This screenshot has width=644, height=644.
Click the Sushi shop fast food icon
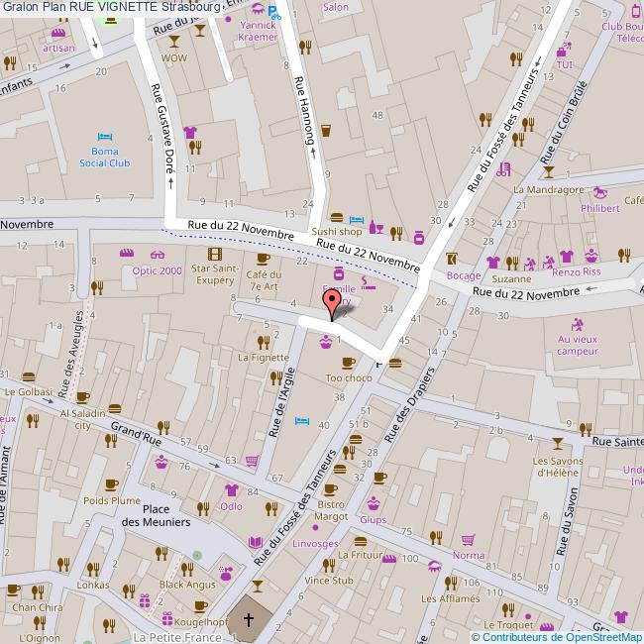[336, 217]
